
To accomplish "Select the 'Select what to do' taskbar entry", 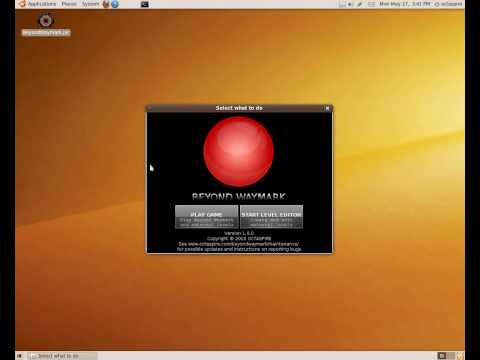I will [62, 356].
